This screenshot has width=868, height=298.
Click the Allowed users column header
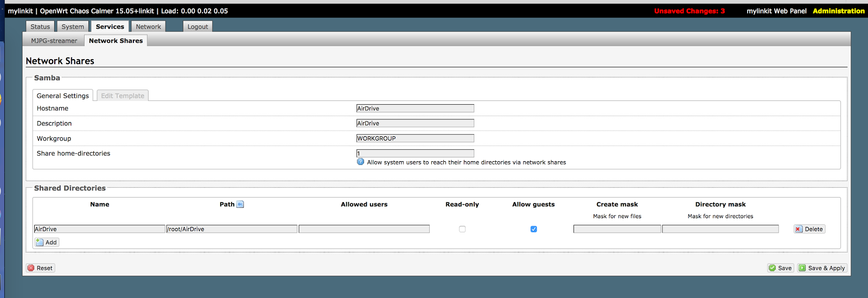point(364,205)
